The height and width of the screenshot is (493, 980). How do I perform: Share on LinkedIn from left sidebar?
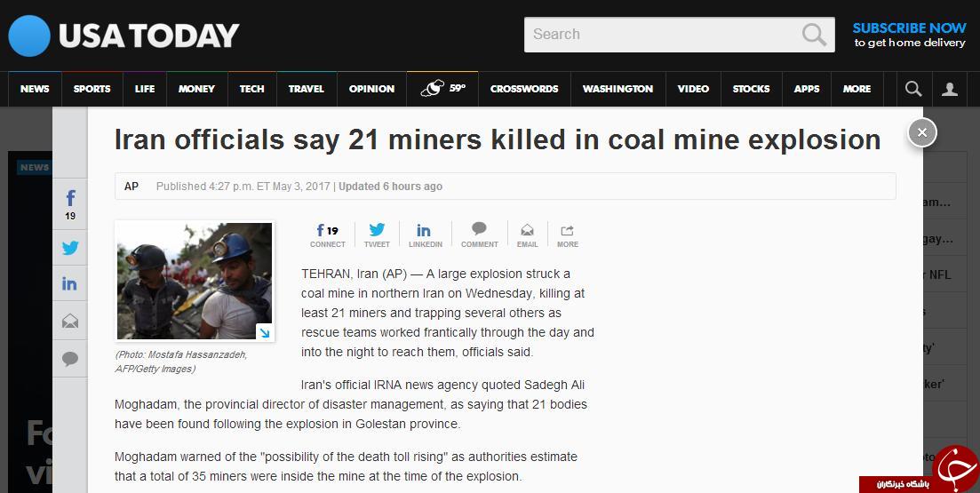coord(70,283)
